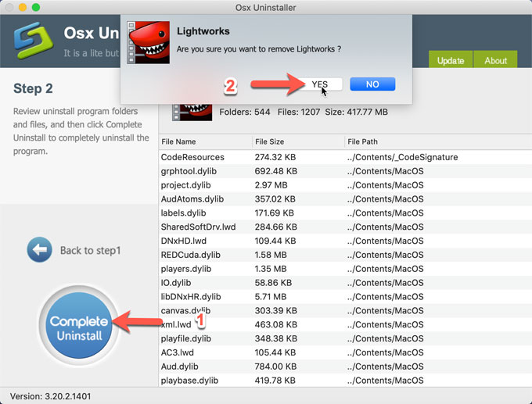
Task: Sort list by File Name column header
Action: point(205,141)
